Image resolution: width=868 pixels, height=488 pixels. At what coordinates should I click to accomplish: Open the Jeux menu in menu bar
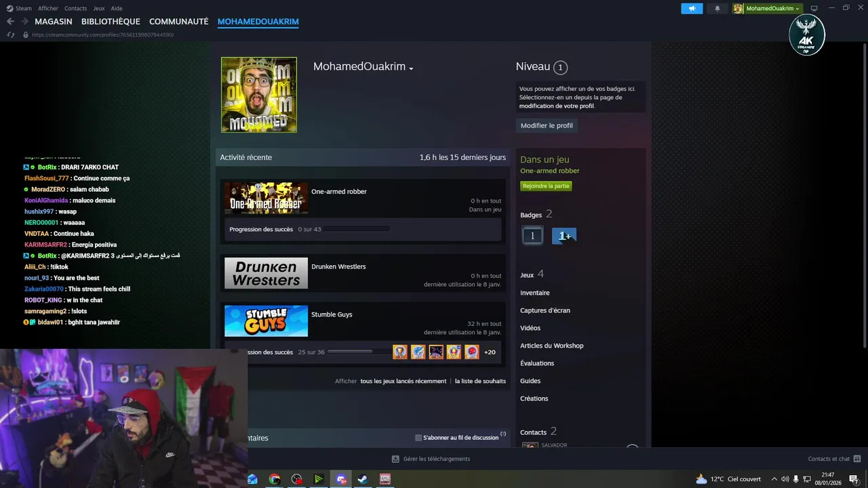[99, 8]
